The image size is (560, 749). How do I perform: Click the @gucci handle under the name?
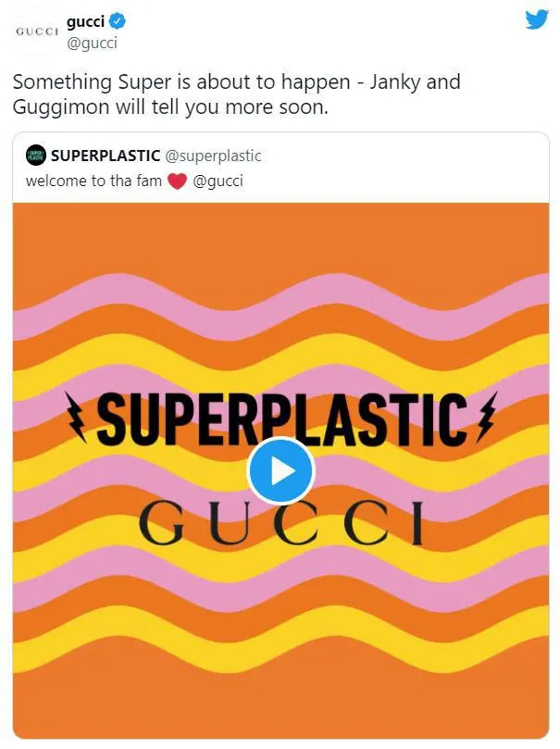(93, 43)
